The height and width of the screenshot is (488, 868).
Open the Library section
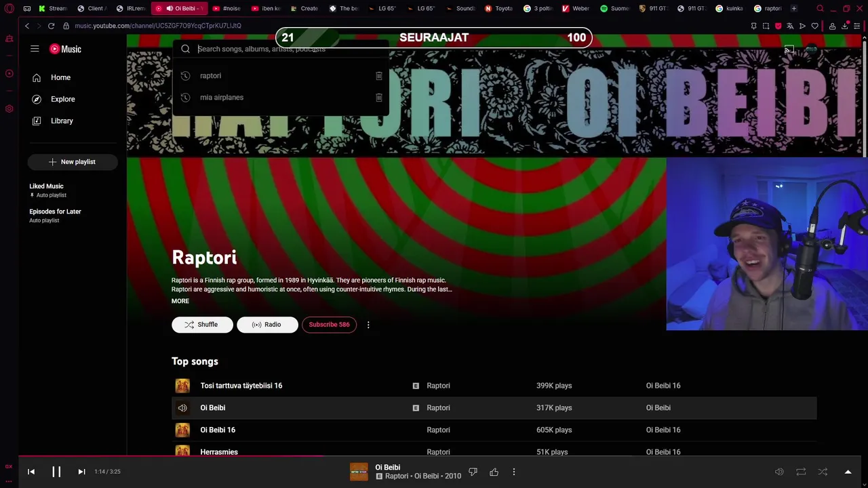pyautogui.click(x=73, y=121)
